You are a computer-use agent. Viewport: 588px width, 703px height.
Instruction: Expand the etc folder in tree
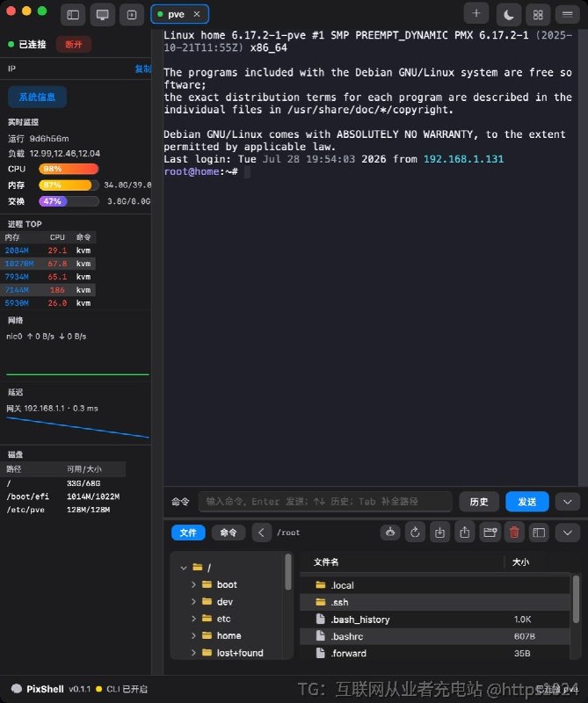pos(193,619)
